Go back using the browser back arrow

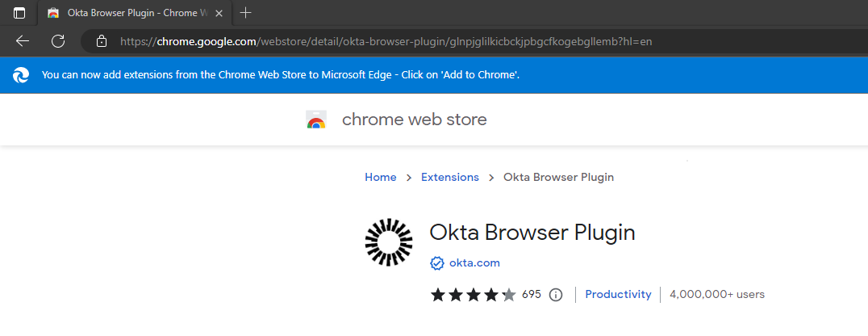(x=23, y=41)
